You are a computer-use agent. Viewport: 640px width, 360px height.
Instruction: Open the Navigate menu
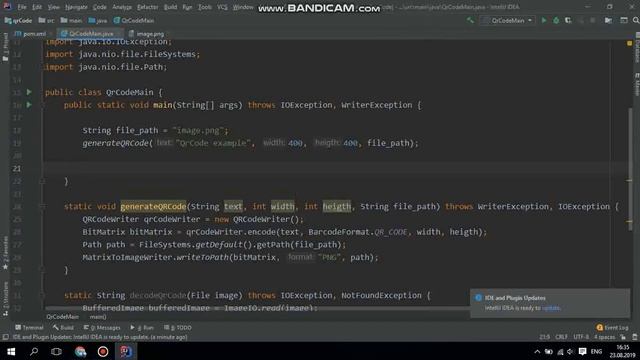click(76, 7)
